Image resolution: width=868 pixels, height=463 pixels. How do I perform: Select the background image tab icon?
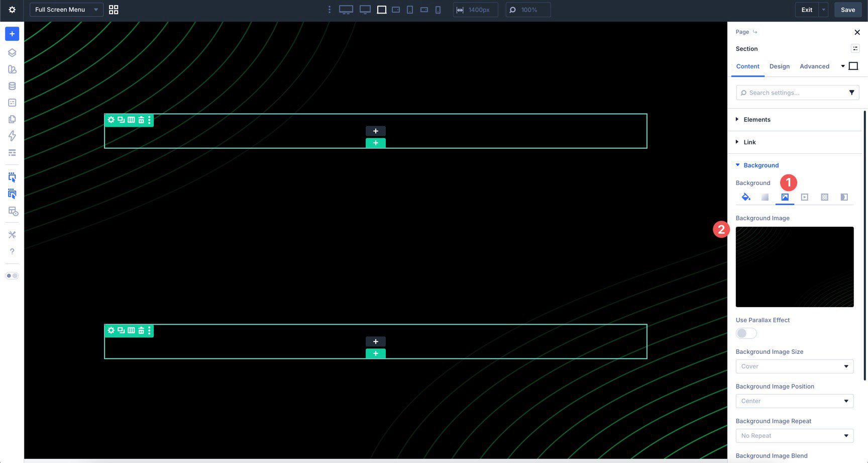pos(785,197)
